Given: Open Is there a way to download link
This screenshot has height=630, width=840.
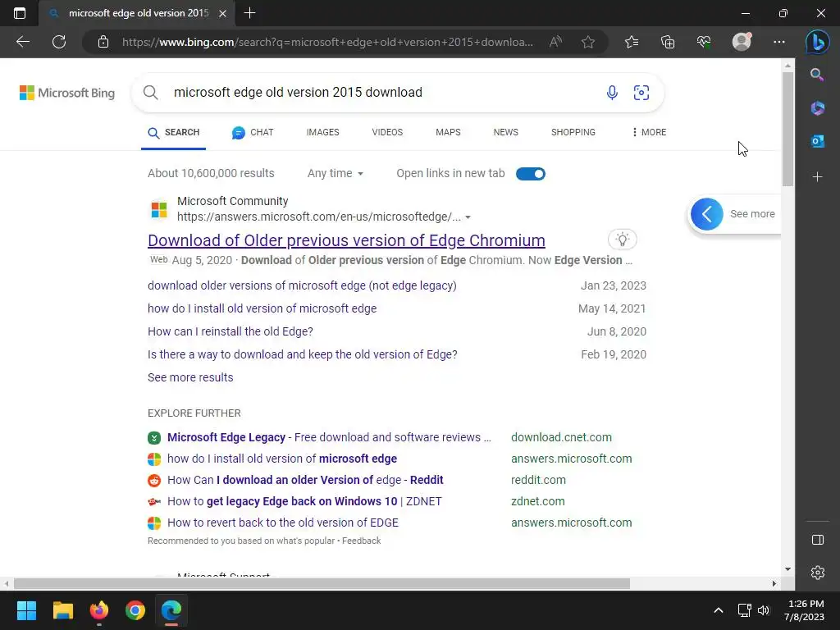Looking at the screenshot, I should (x=303, y=354).
